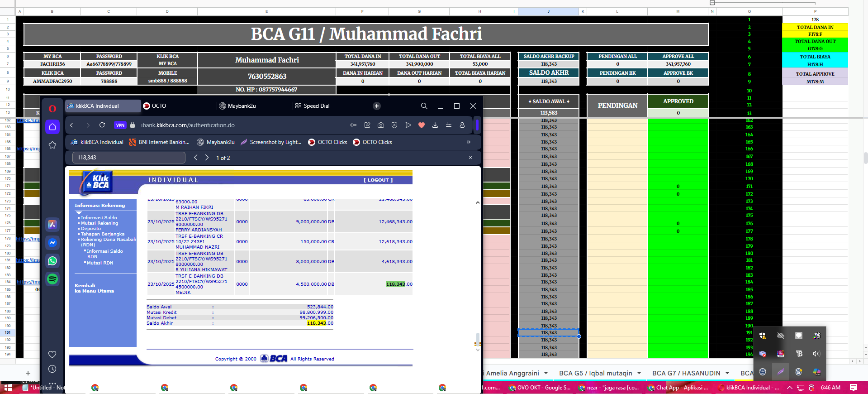Open Spotify from Opera sidebar
The width and height of the screenshot is (868, 394).
pyautogui.click(x=52, y=279)
